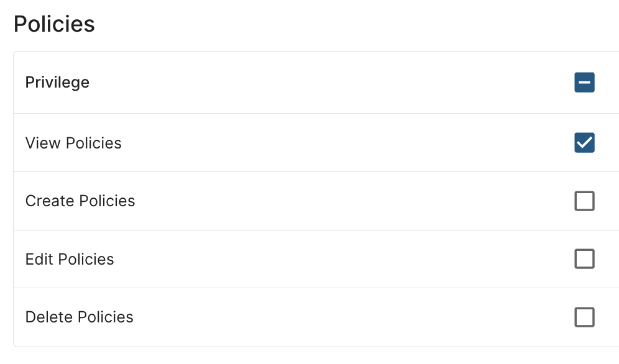Click the indeterminate minus icon beside Privilege

point(584,83)
